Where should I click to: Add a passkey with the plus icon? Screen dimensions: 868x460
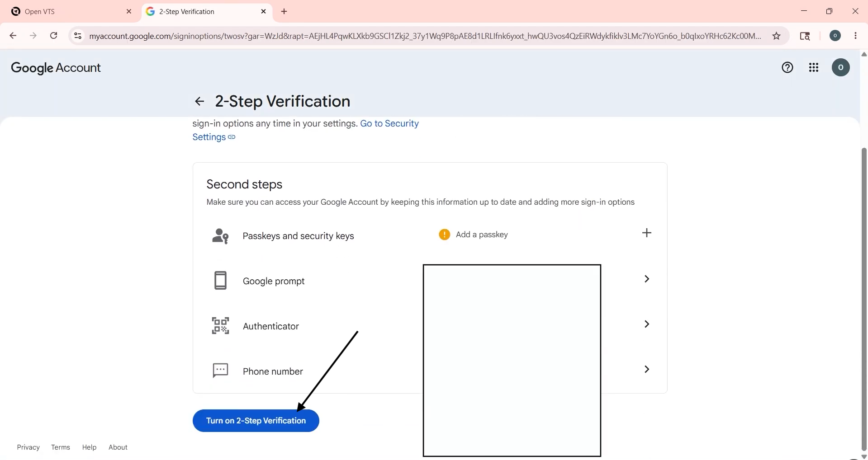click(x=647, y=233)
